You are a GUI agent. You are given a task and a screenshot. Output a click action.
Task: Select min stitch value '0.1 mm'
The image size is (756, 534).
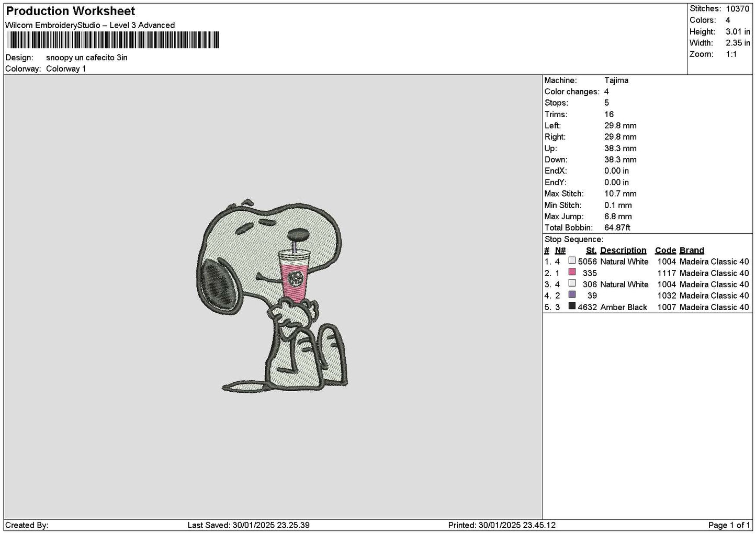(618, 206)
